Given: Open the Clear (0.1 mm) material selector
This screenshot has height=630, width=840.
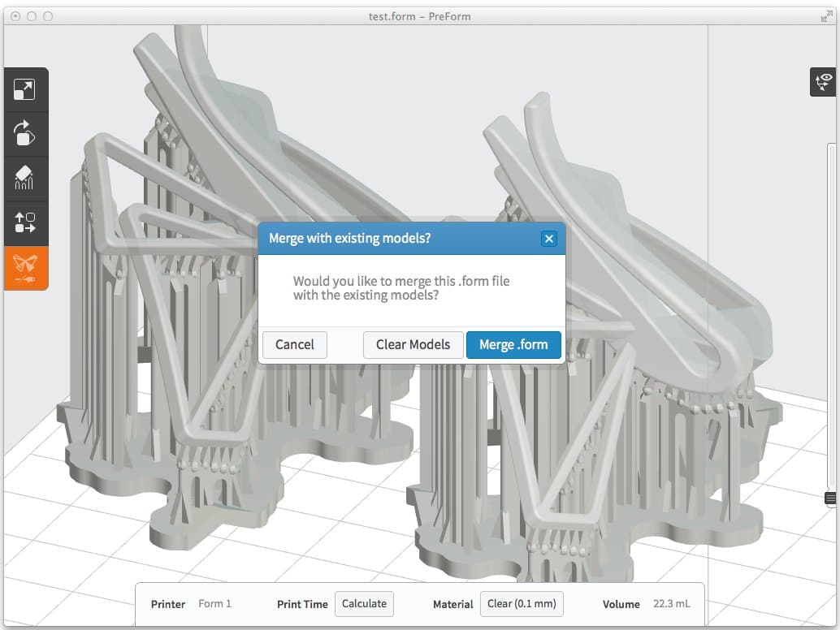Looking at the screenshot, I should 522,603.
